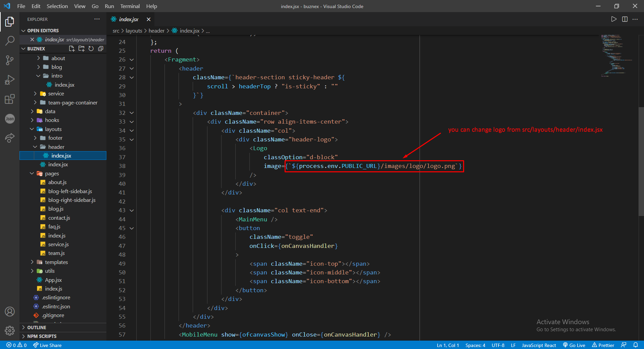Click Prettier status bar item

[x=603, y=345]
